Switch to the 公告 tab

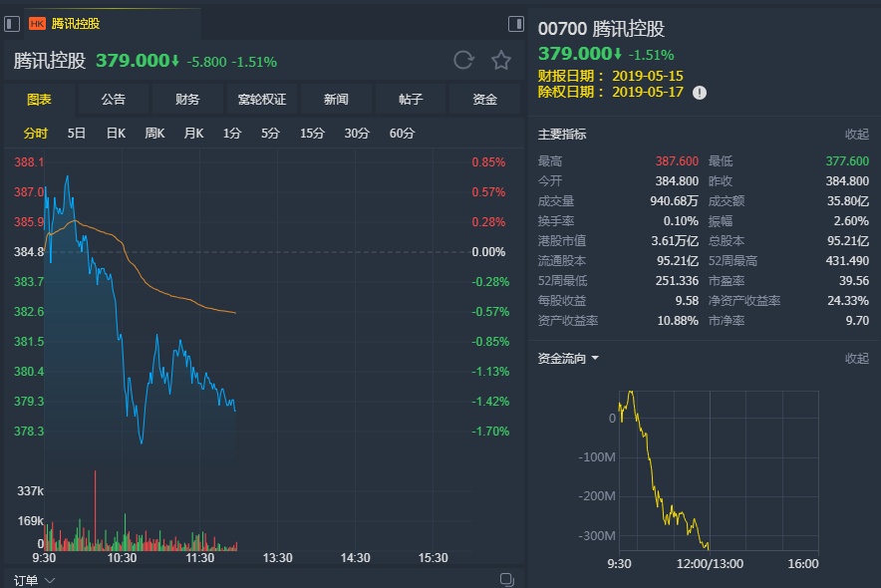[x=113, y=99]
